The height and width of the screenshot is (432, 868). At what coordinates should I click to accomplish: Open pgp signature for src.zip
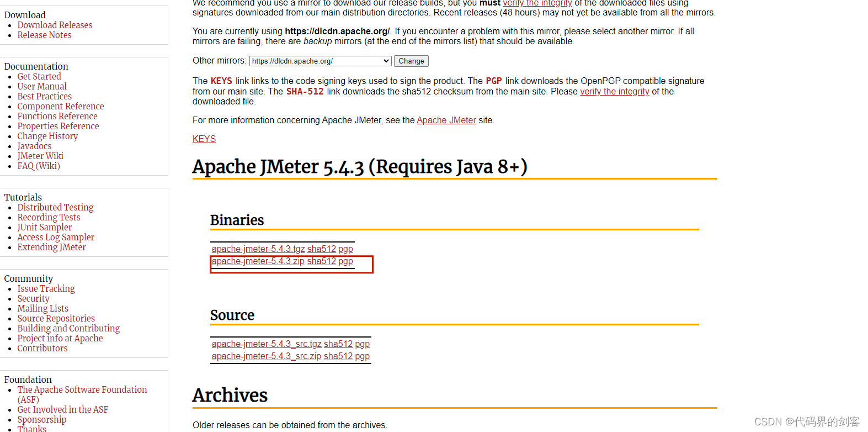(x=362, y=356)
